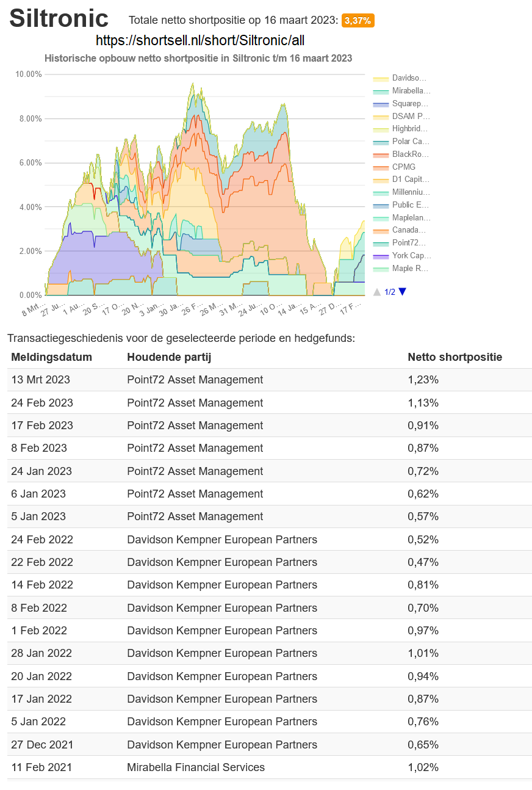Viewport: 532px width, 790px height.
Task: Click the Netto shortpositie column header
Action: [455, 357]
